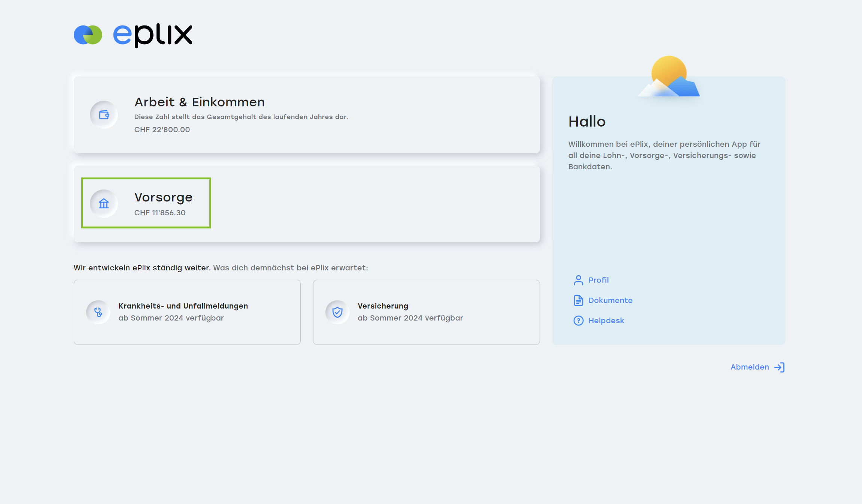This screenshot has width=862, height=504.
Task: Click the 'Diese Zahl stellt das Gesamtgehalt' description
Action: point(241,117)
